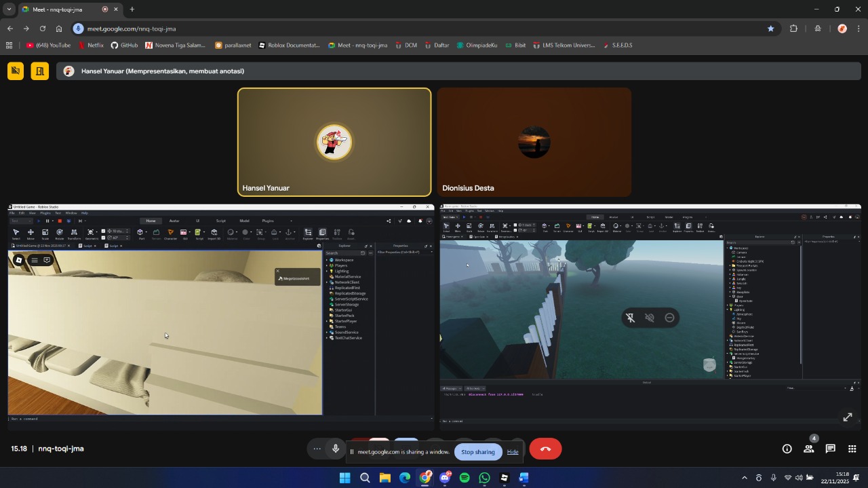Unpin the Dionisius presentation tile

pos(630,318)
